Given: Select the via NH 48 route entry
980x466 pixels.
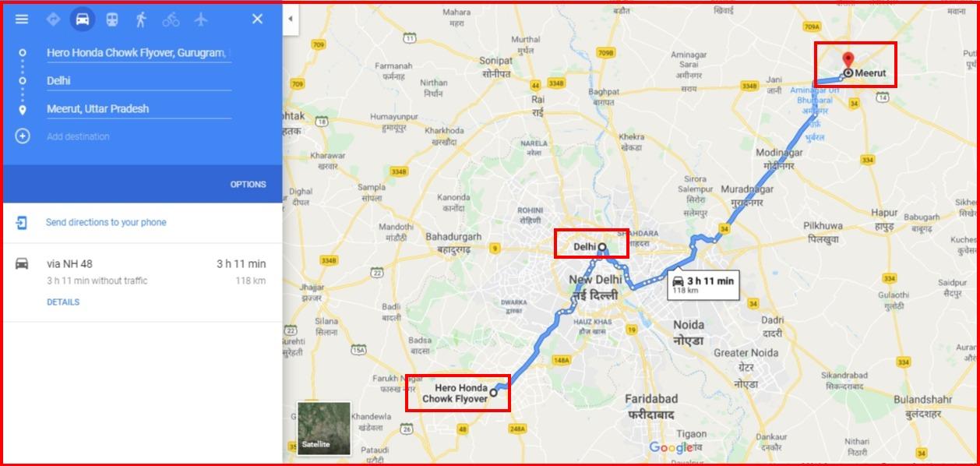Looking at the screenshot, I should [141, 282].
